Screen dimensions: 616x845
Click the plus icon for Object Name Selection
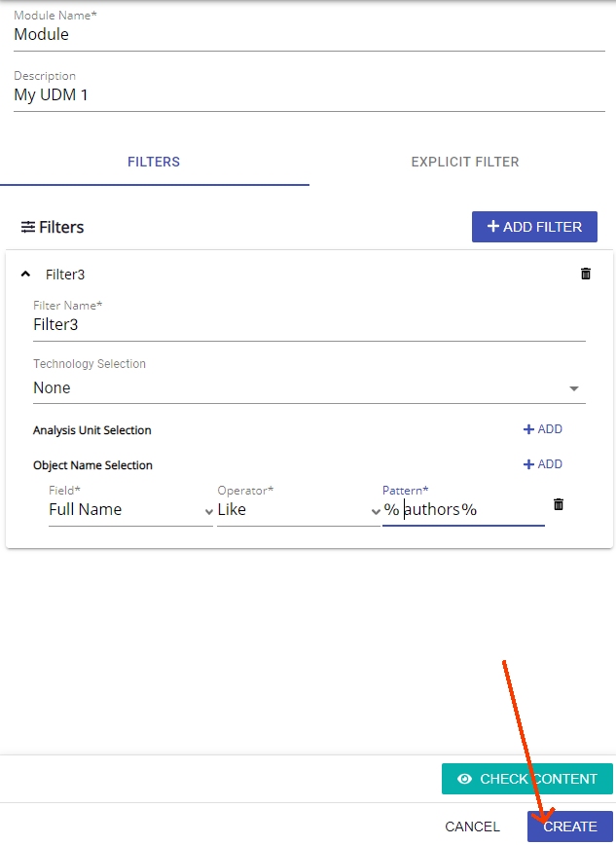(528, 464)
